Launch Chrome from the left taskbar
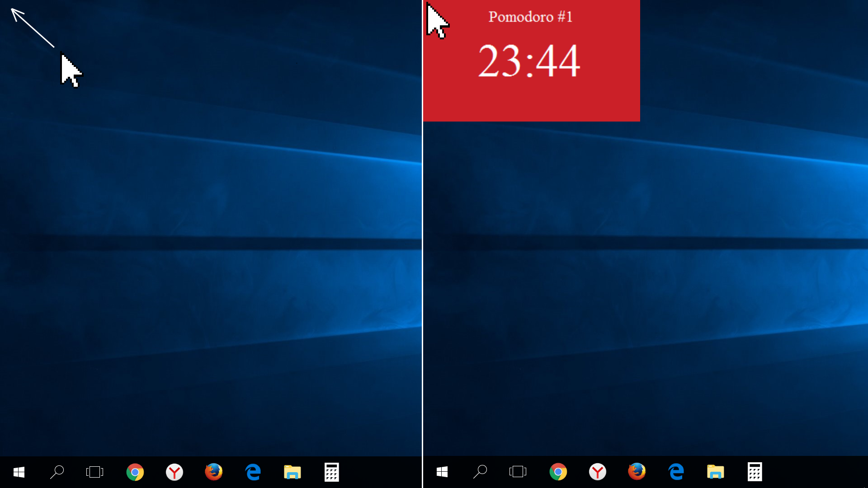The image size is (868, 488). click(135, 472)
